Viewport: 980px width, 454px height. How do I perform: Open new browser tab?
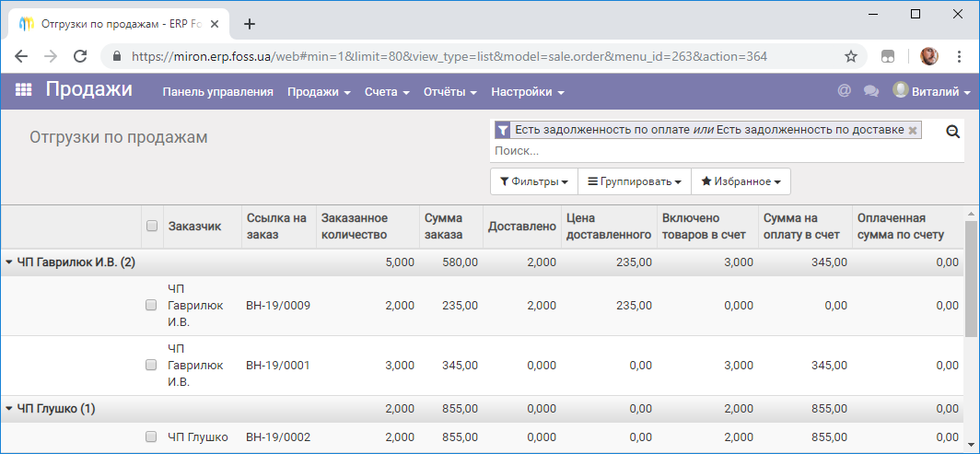tap(250, 24)
